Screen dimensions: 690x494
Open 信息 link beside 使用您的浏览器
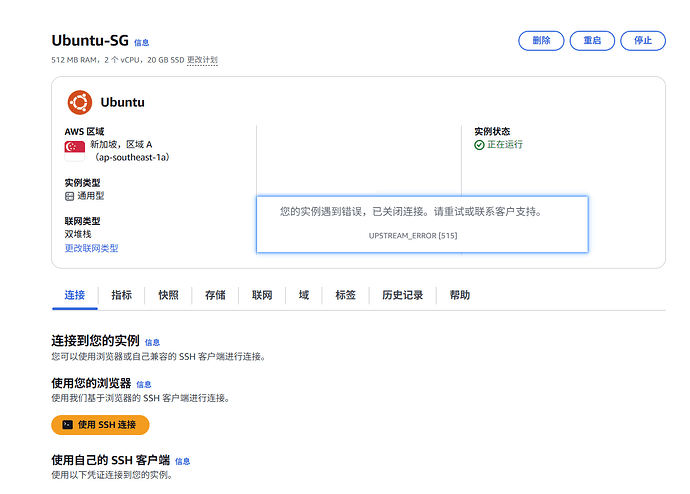click(x=143, y=384)
